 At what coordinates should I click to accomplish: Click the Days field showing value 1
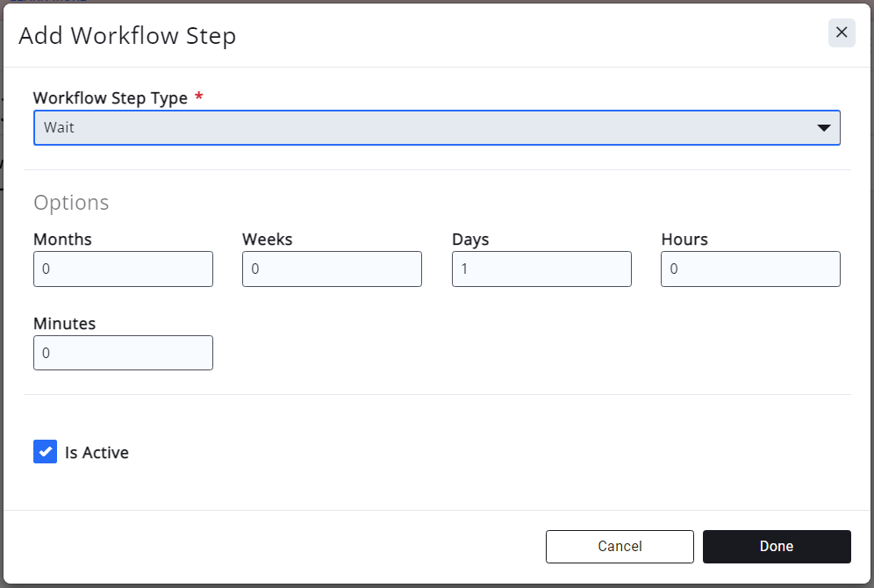tap(541, 269)
